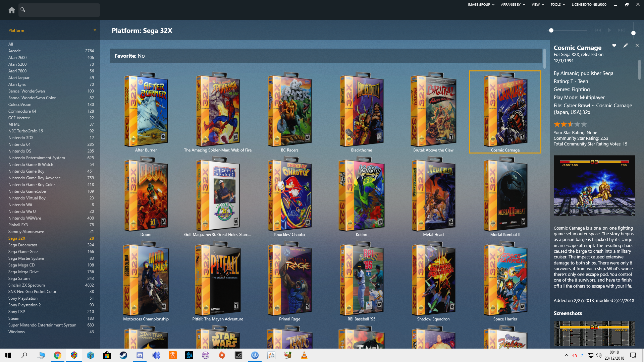Click the play music button
This screenshot has height=362, width=644.
pyautogui.click(x=609, y=30)
